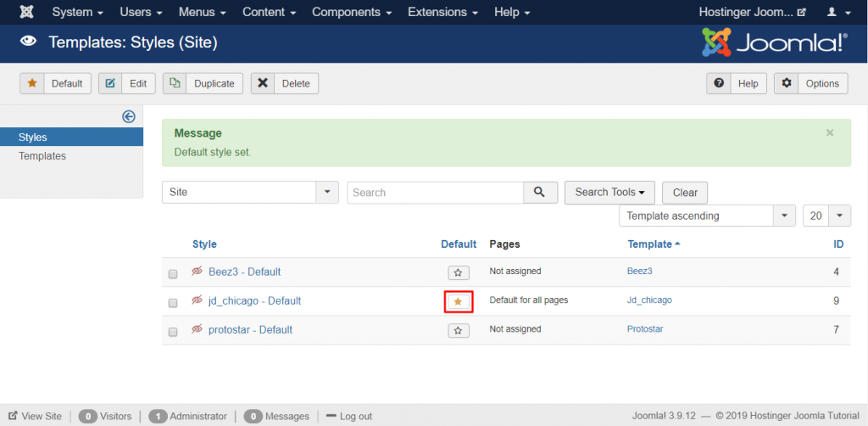Screen dimensions: 868x426
Task: Dismiss the Default style set message
Action: coord(830,132)
